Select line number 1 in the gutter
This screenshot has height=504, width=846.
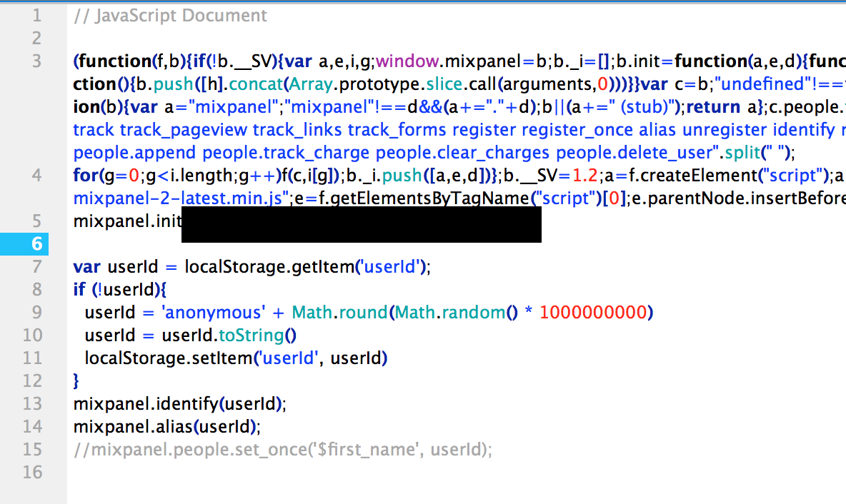tap(36, 16)
